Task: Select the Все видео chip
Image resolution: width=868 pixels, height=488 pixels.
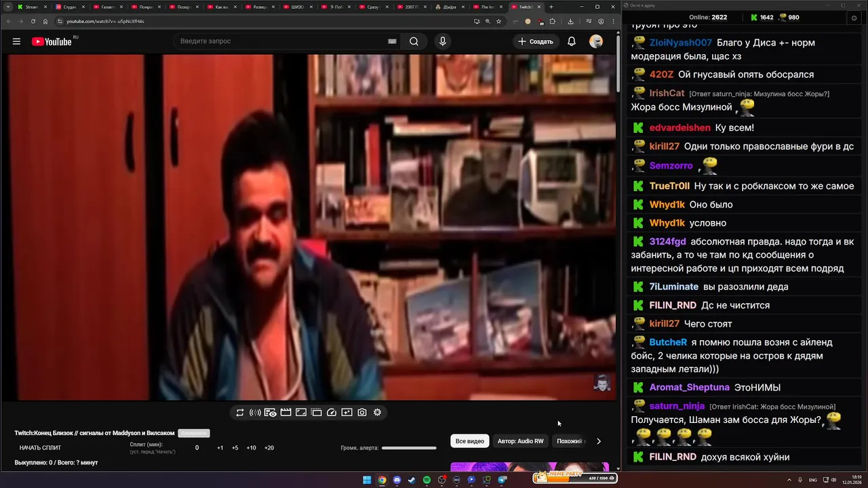Action: tap(470, 441)
